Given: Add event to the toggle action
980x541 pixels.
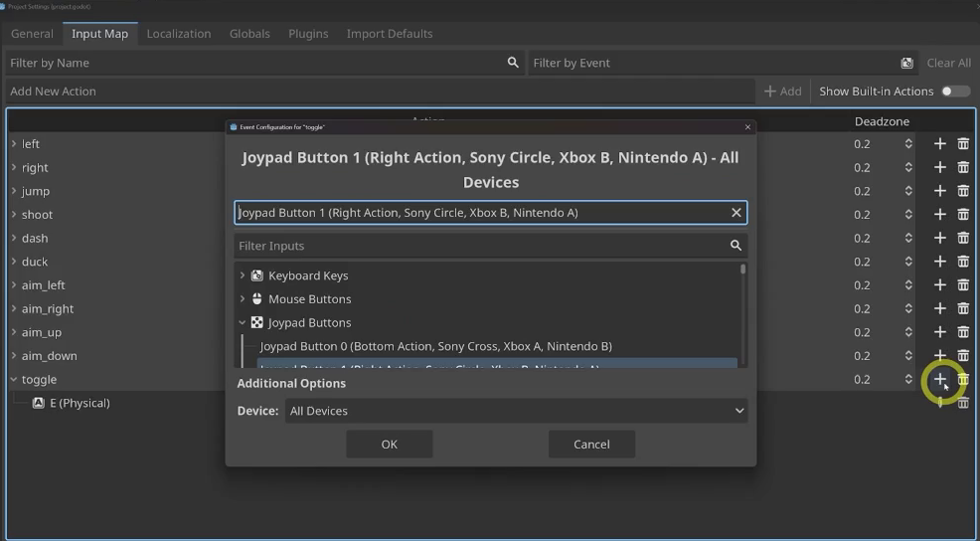Looking at the screenshot, I should [x=939, y=379].
